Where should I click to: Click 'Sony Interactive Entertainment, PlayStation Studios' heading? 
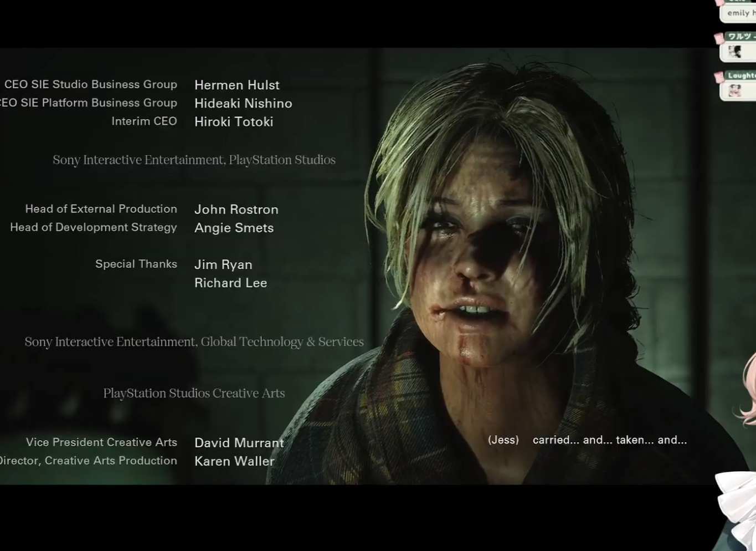[x=194, y=160]
